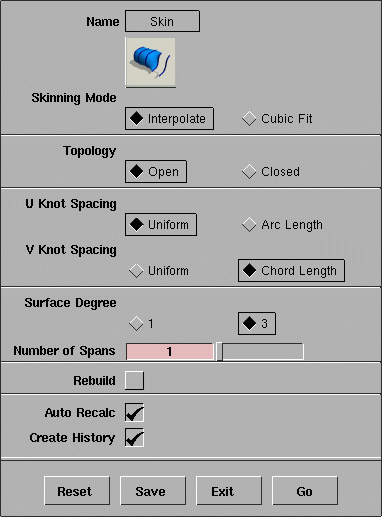Image resolution: width=382 pixels, height=517 pixels.
Task: Choose Closed topology option
Action: 271,172
